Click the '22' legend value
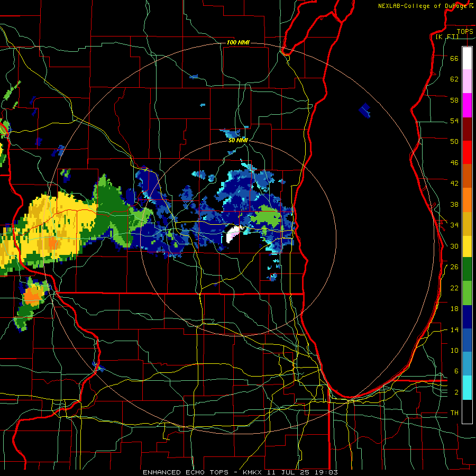The width and height of the screenshot is (476, 476). (454, 288)
